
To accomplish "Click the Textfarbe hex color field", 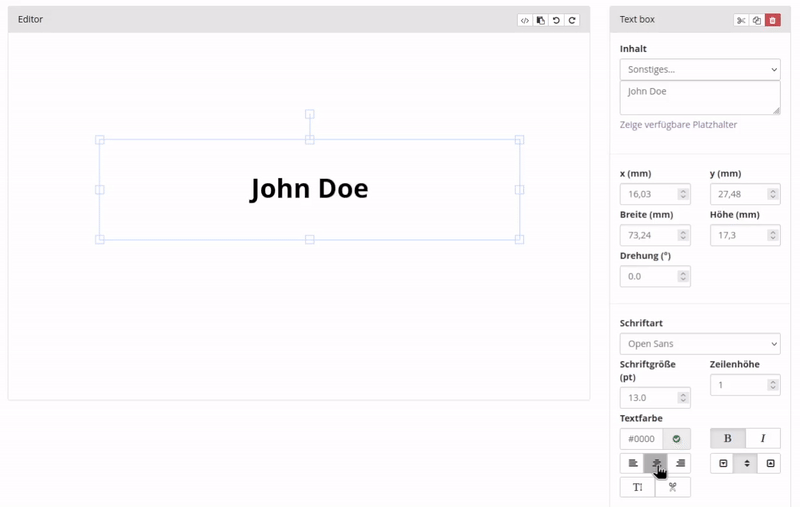I will click(641, 439).
